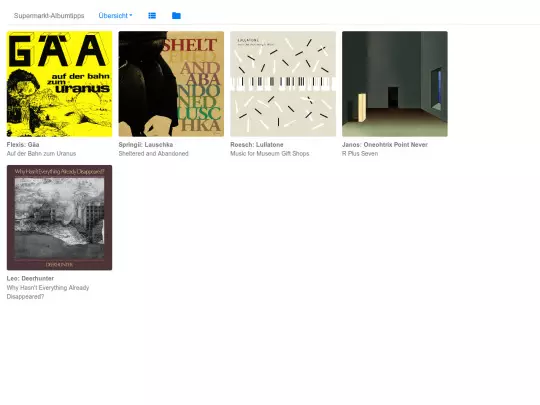Select 'Music for Museum Gift Shops' text
540x405 pixels.
pyautogui.click(x=270, y=154)
